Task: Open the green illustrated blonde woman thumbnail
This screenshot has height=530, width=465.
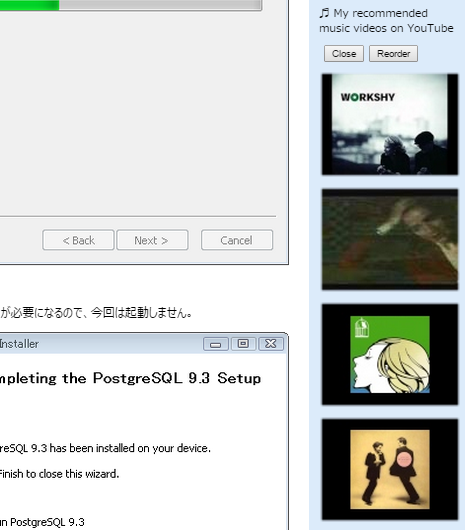Action: pos(390,354)
